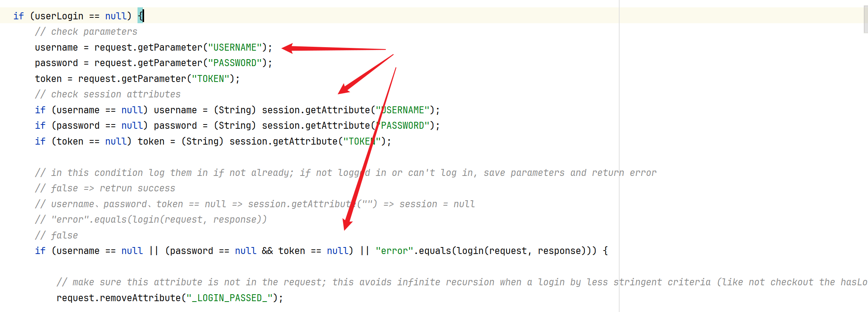
Task: Click the "USERNAME" string in getParameter call
Action: [x=235, y=48]
